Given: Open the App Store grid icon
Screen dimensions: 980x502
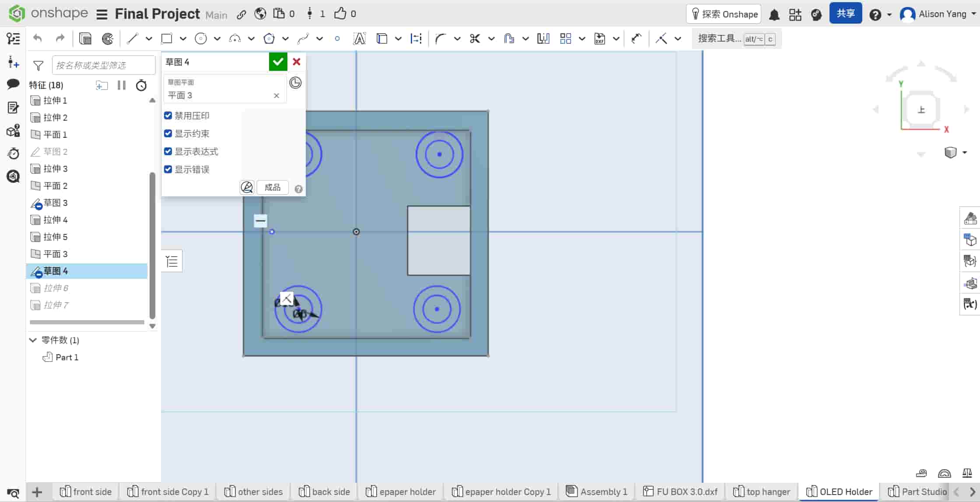Looking at the screenshot, I should (x=795, y=14).
